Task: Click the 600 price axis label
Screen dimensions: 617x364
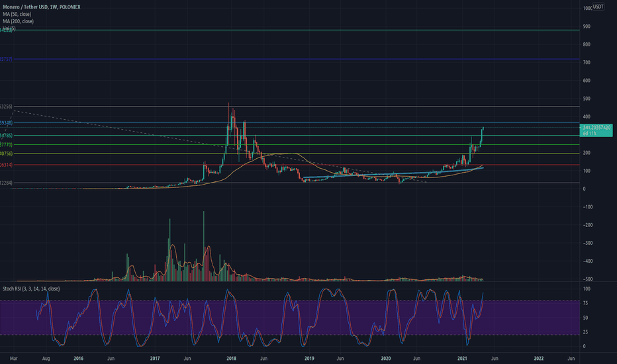Action: [587, 81]
